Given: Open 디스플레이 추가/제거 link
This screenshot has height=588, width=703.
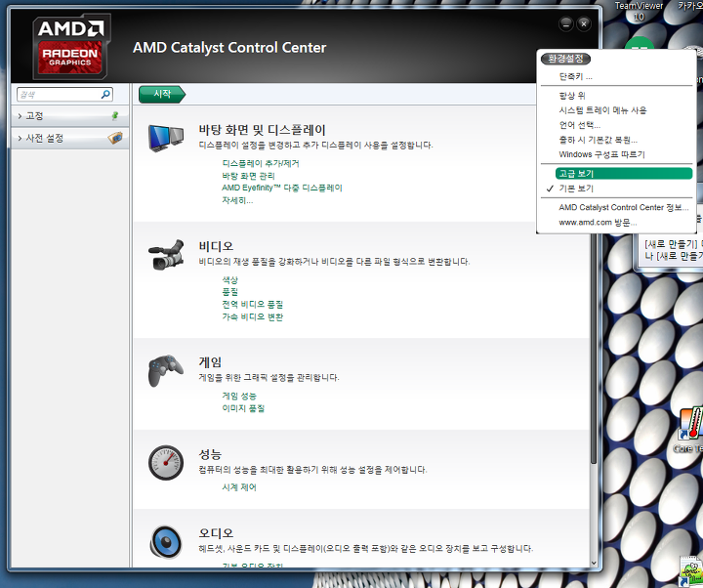Looking at the screenshot, I should (x=261, y=163).
